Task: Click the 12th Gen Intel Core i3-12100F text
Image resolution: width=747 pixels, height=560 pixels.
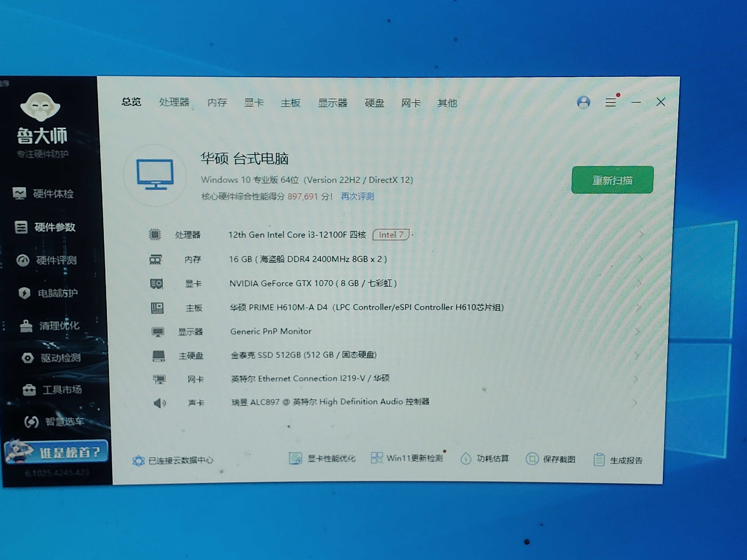Action: point(287,235)
